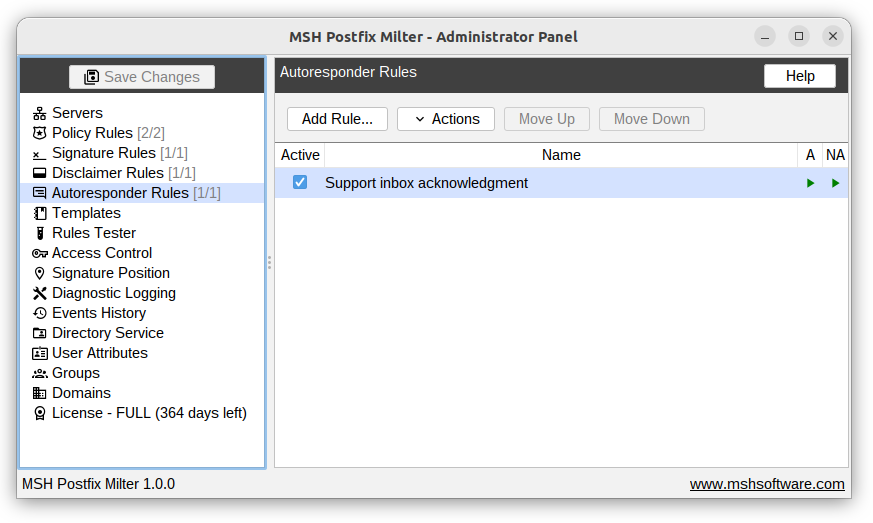
Task: Click the Policy Rules shield icon
Action: pos(40,133)
